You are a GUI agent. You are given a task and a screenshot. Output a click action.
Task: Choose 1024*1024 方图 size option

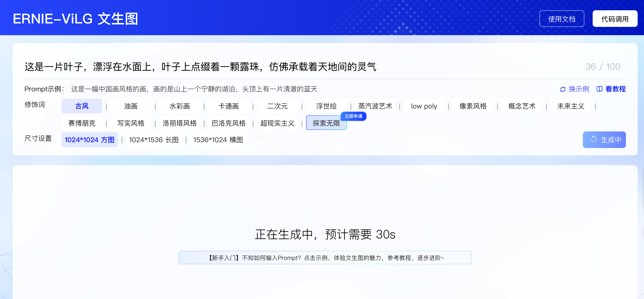[x=89, y=140]
